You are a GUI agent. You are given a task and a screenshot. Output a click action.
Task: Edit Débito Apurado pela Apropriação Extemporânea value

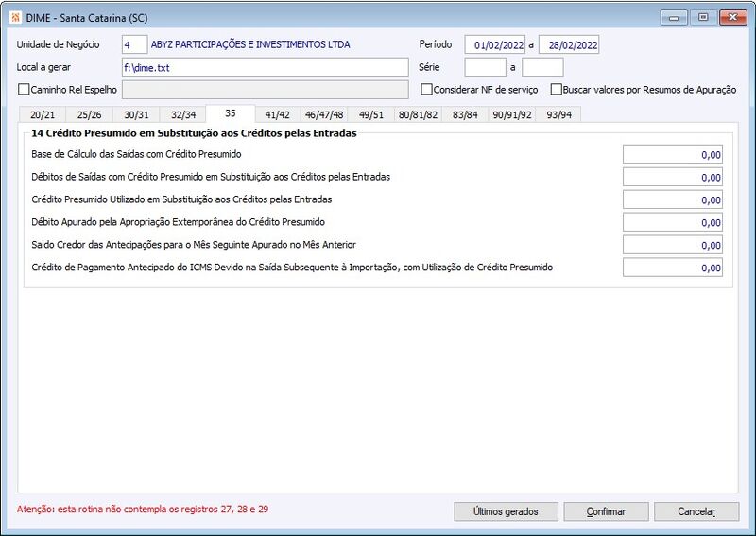[673, 222]
